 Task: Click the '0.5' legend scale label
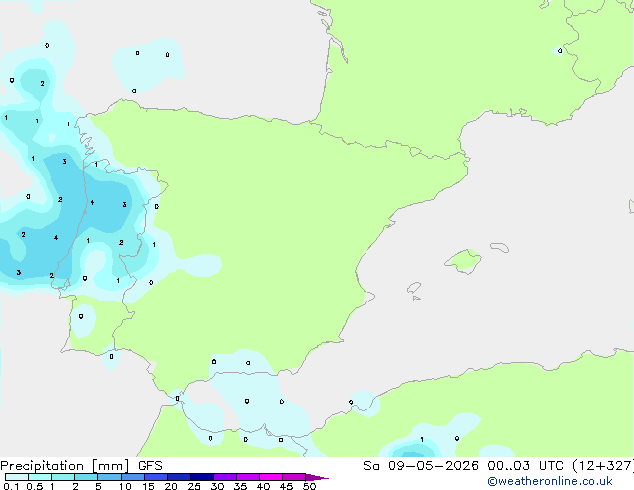tap(35, 486)
